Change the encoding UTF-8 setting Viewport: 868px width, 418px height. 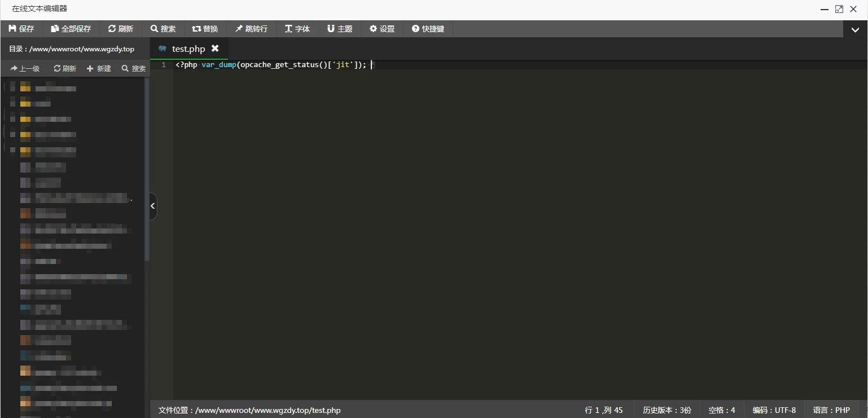[x=774, y=410]
